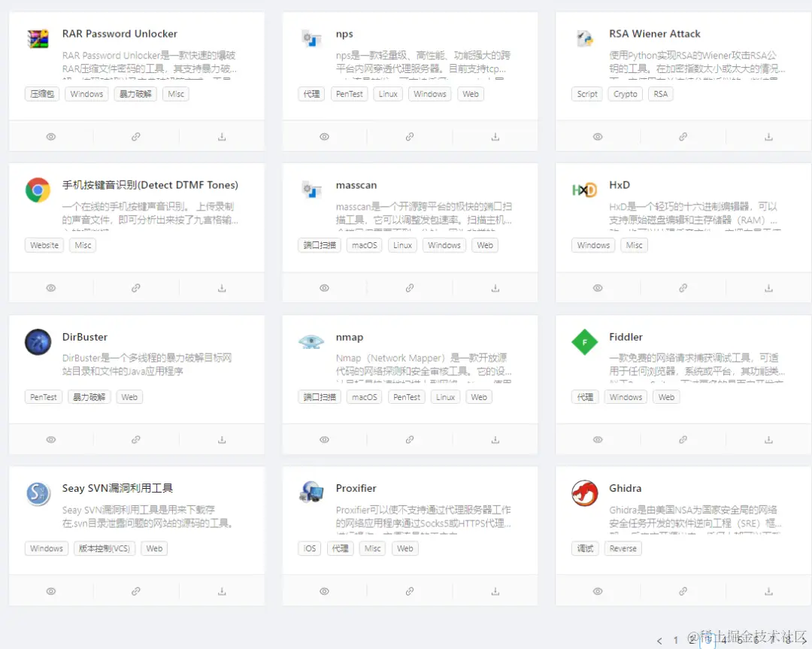This screenshot has height=649, width=812.
Task: View details of RAR Password Unlocker via eye icon
Action: tap(51, 137)
